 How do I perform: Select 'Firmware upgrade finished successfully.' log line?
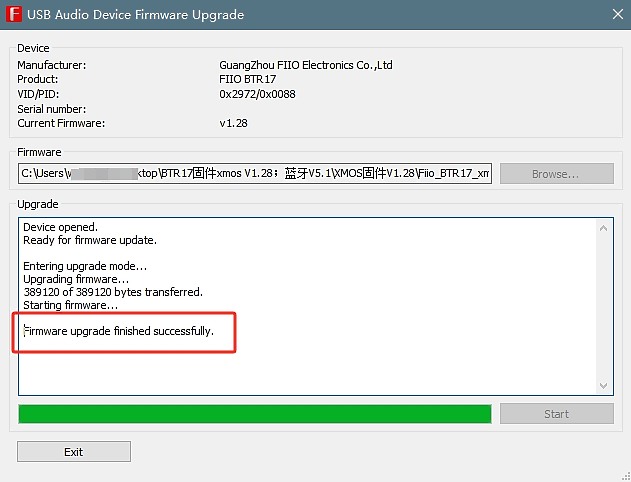click(x=119, y=331)
